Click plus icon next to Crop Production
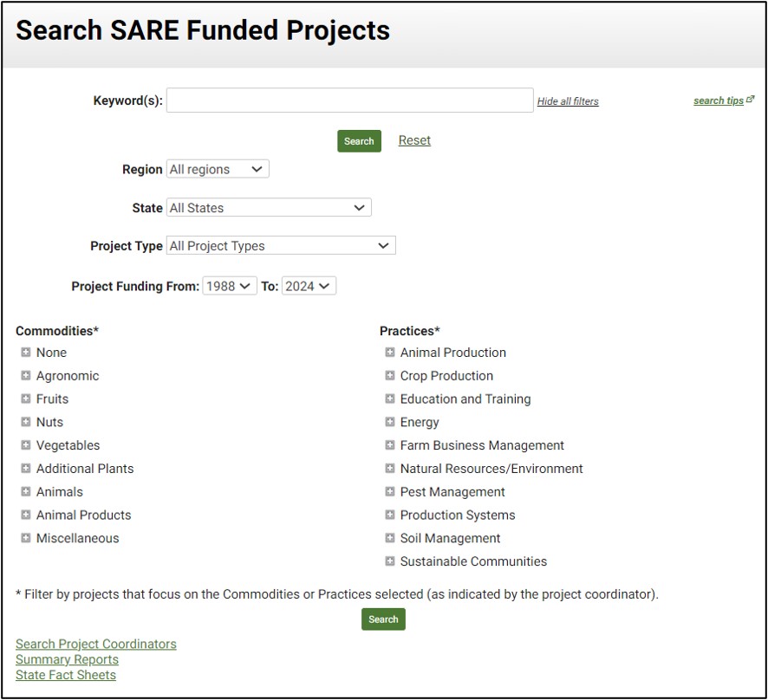768x700 pixels. coord(390,376)
